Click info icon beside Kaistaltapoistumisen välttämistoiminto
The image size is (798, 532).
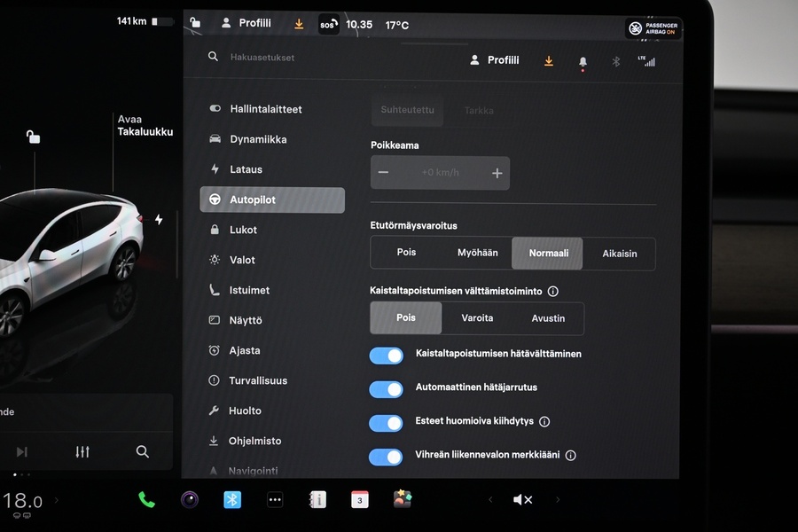tap(553, 291)
